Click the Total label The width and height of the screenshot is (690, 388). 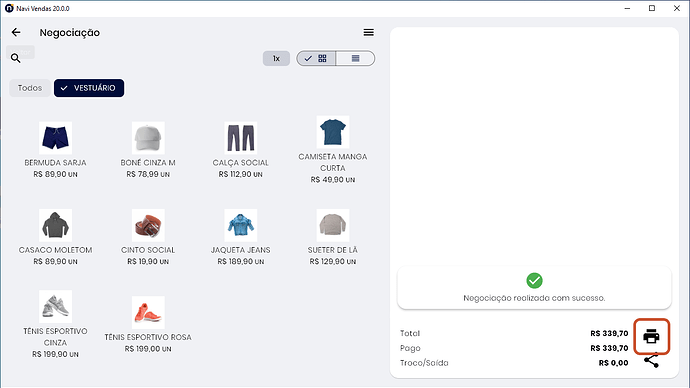point(410,333)
